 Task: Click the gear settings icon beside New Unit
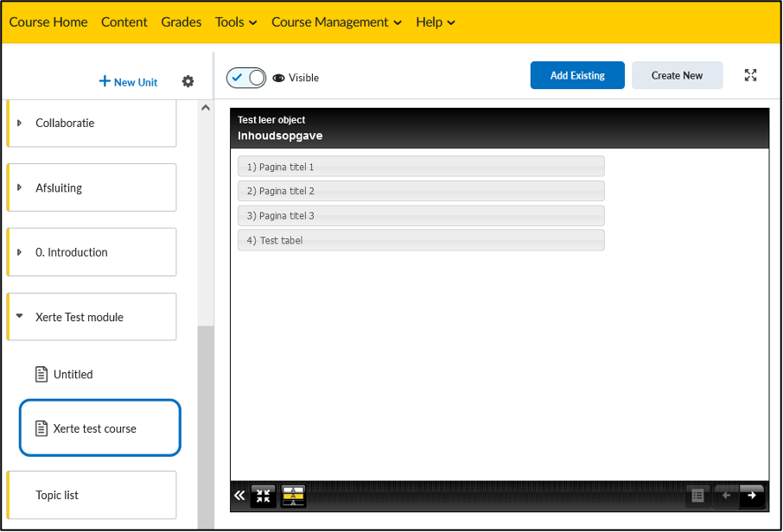pyautogui.click(x=188, y=81)
